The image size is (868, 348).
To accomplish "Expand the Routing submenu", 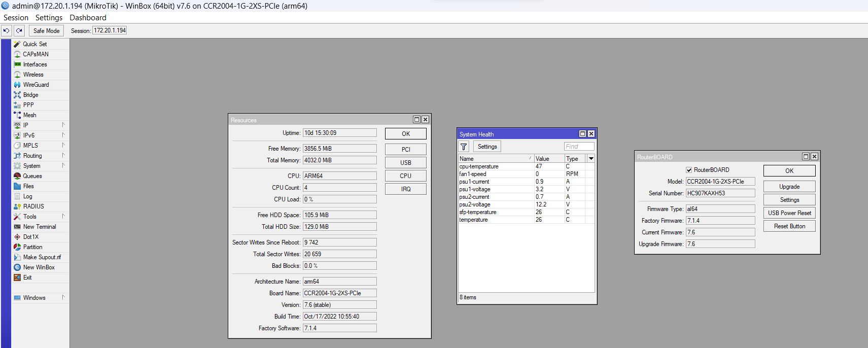I will [x=63, y=155].
